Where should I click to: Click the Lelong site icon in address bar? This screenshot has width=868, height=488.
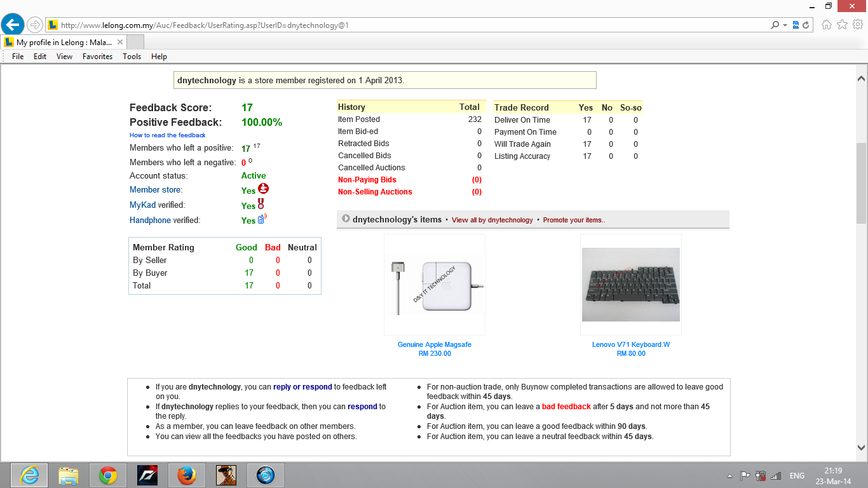[53, 25]
